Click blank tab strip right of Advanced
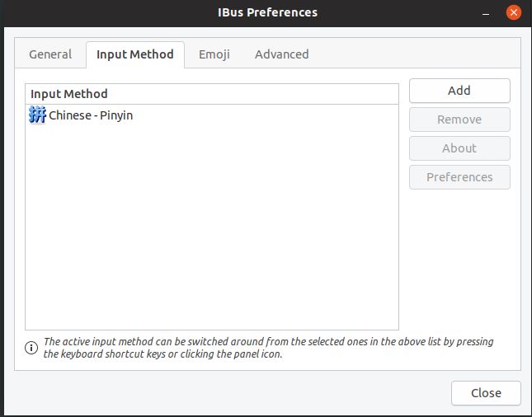This screenshot has width=532, height=417. click(412, 54)
